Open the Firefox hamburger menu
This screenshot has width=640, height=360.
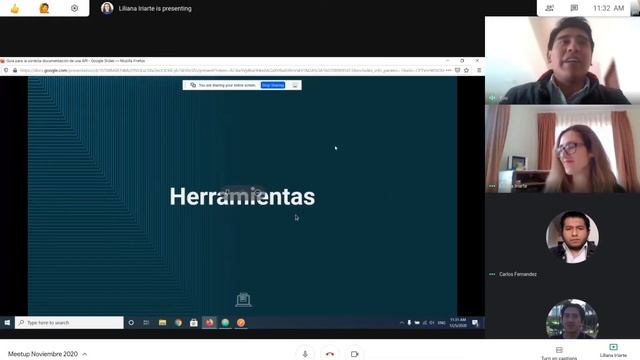pyautogui.click(x=479, y=71)
